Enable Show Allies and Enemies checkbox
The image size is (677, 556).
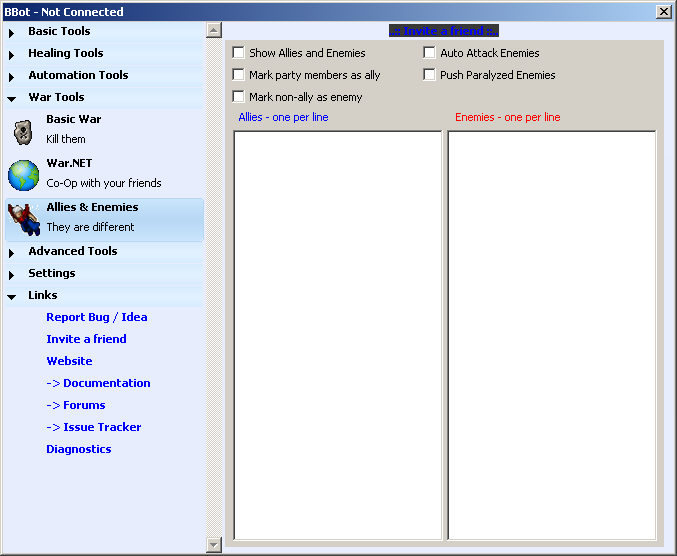(238, 53)
